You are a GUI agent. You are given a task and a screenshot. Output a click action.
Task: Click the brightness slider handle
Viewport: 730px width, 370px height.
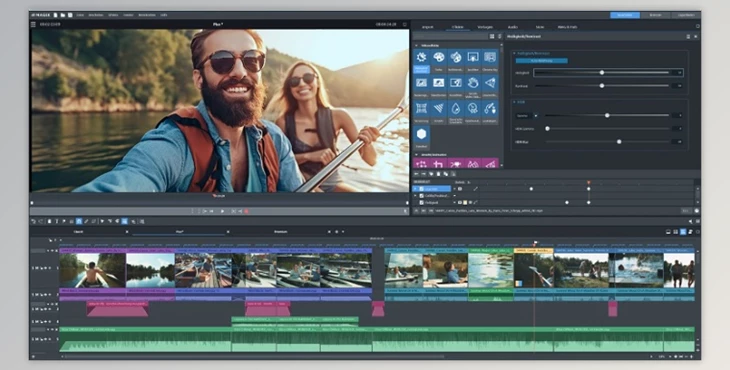pyautogui.click(x=602, y=73)
